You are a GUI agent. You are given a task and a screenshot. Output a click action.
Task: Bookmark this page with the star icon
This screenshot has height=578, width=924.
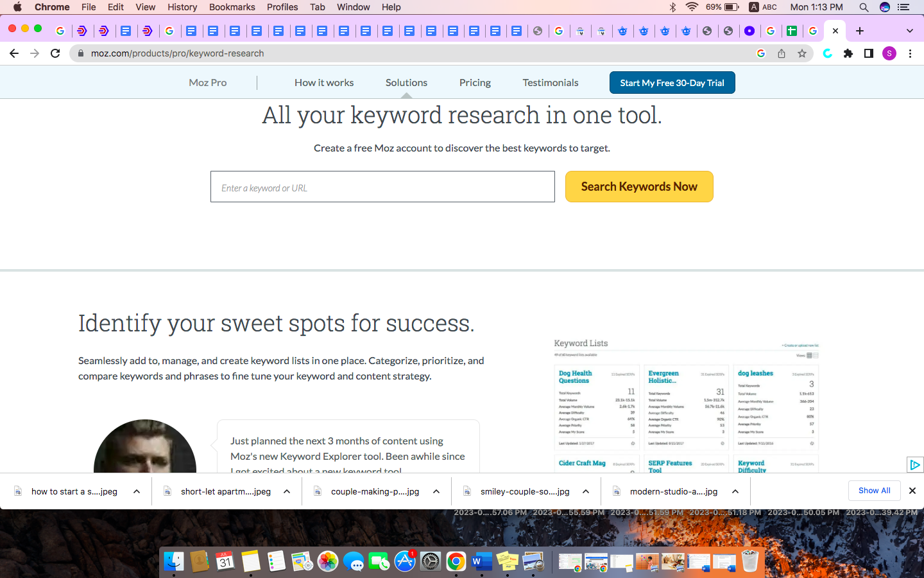pos(802,53)
